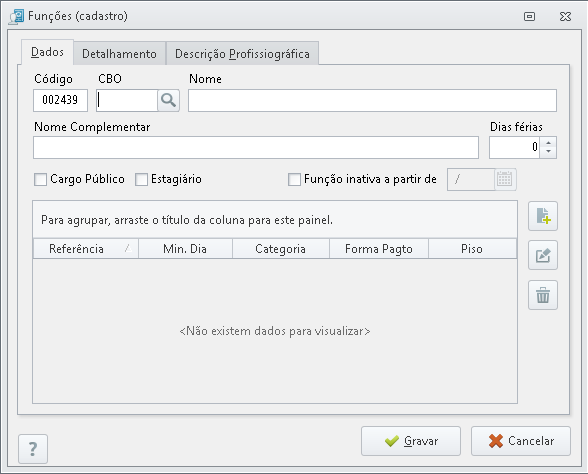Open the CBO search magnifier
The image size is (588, 474).
tap(168, 100)
